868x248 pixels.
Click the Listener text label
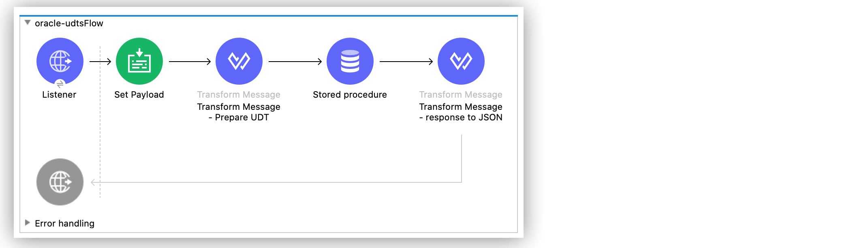pos(59,95)
